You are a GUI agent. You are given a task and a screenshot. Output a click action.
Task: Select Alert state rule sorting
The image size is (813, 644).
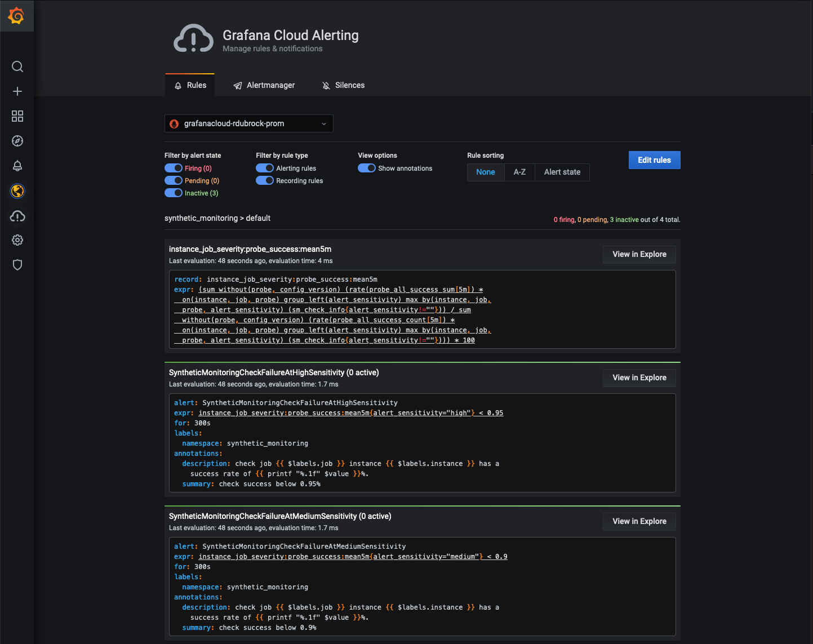click(562, 172)
